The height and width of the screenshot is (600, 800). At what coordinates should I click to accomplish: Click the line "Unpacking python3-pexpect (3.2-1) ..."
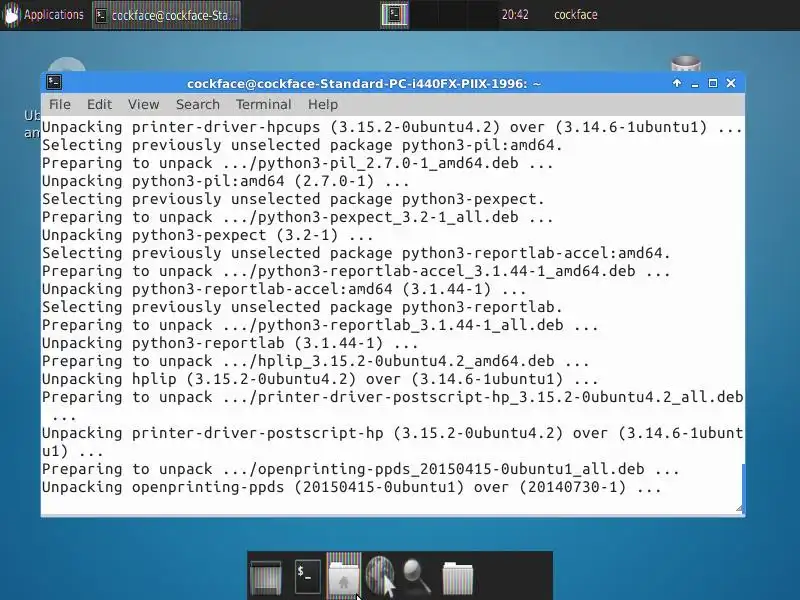tap(207, 235)
